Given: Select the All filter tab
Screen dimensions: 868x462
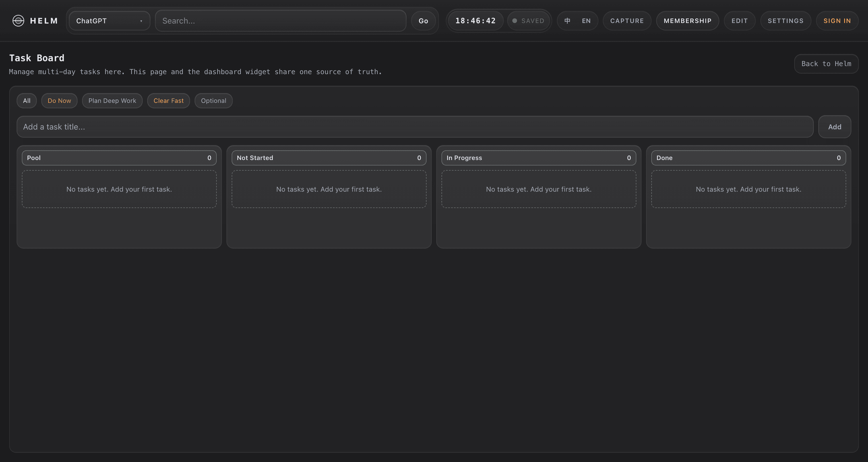Looking at the screenshot, I should (x=26, y=101).
